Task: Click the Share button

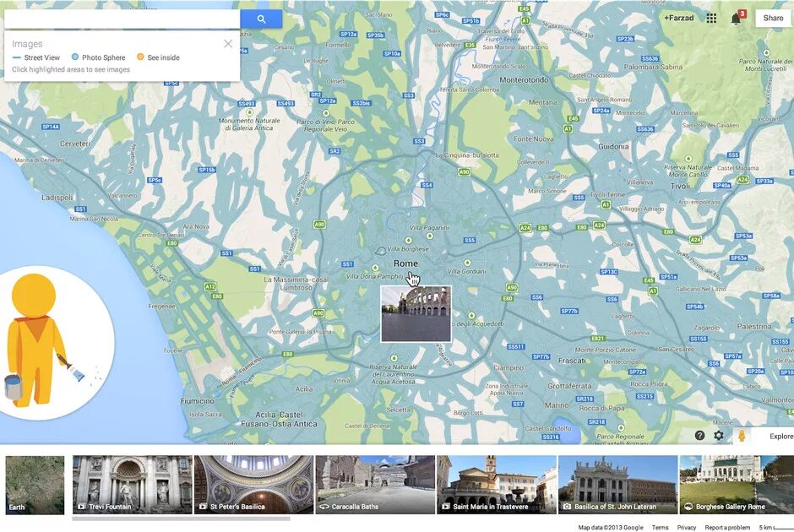Action: [x=773, y=18]
